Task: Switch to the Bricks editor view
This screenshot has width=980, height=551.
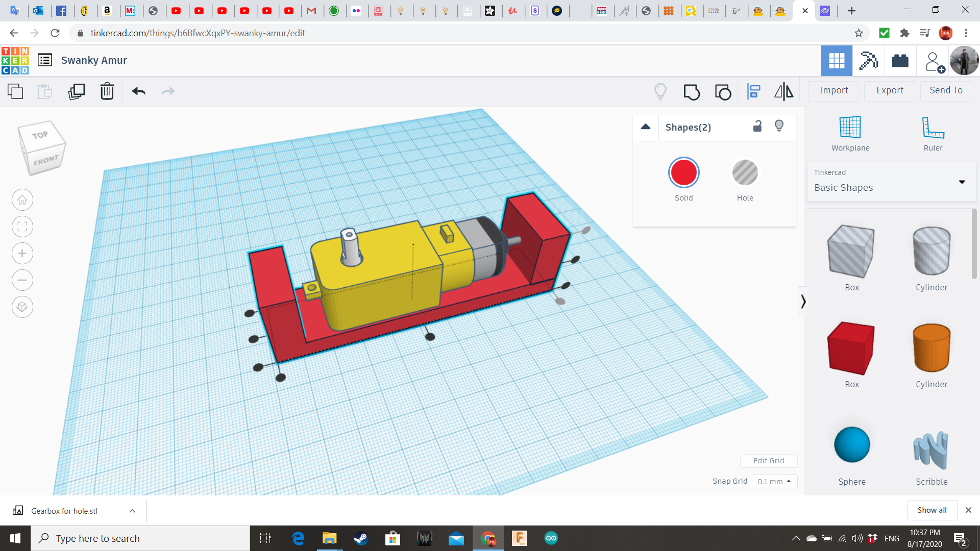Action: (x=900, y=61)
